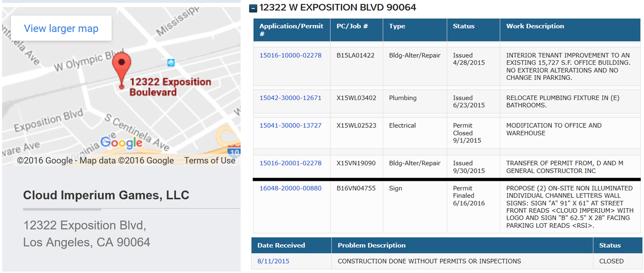644x273 pixels.
Task: Open permit 15016-20001-02278
Action: click(290, 163)
